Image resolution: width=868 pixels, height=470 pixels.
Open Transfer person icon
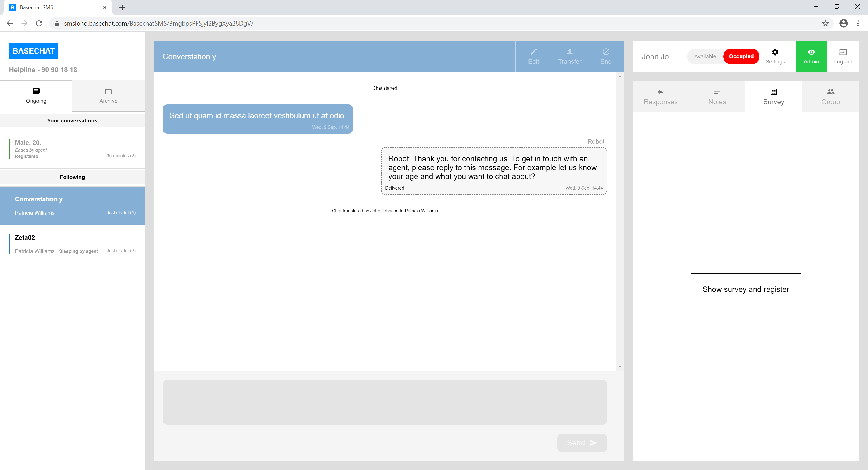click(569, 52)
